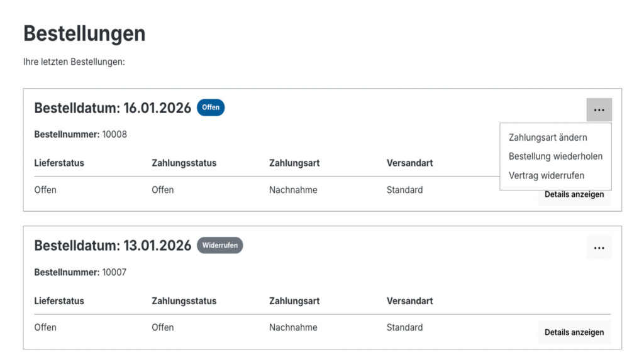Click 'Details anzeigen' for order 10007
Image resolution: width=644 pixels, height=362 pixels.
tap(574, 332)
